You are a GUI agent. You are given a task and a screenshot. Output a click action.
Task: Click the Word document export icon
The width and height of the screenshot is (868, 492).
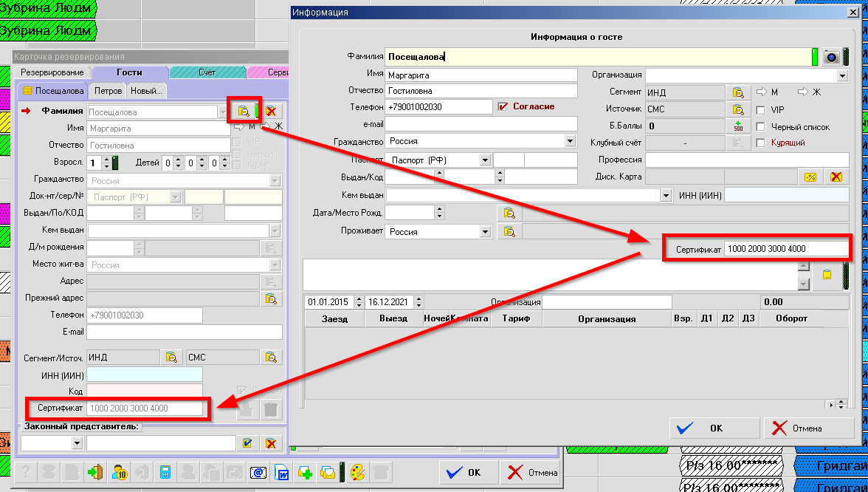281,472
